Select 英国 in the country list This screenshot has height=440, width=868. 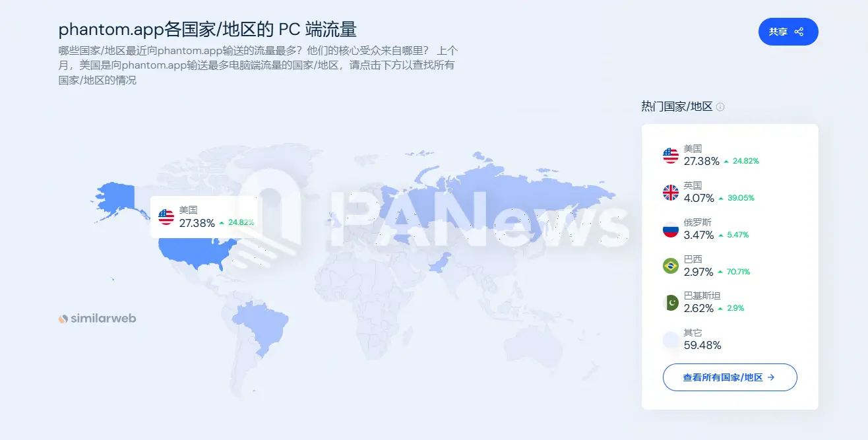pyautogui.click(x=693, y=186)
